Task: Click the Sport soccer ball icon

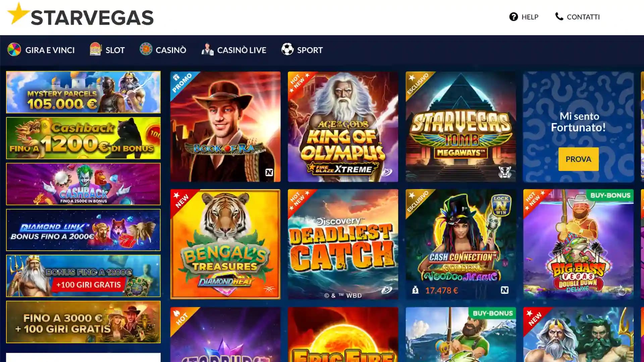Action: 287,49
